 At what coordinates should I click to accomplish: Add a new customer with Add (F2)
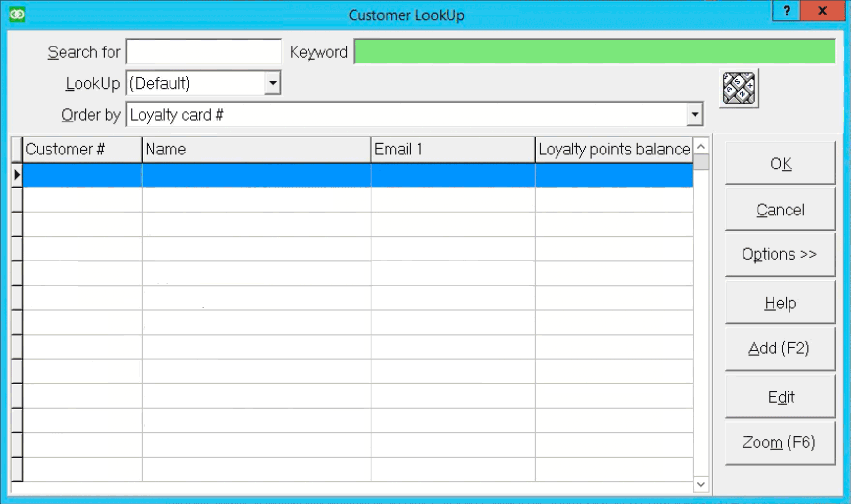click(x=779, y=348)
